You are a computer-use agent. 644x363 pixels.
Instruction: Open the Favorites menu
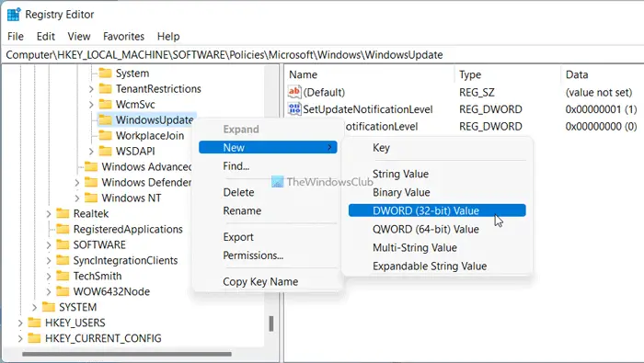[123, 37]
